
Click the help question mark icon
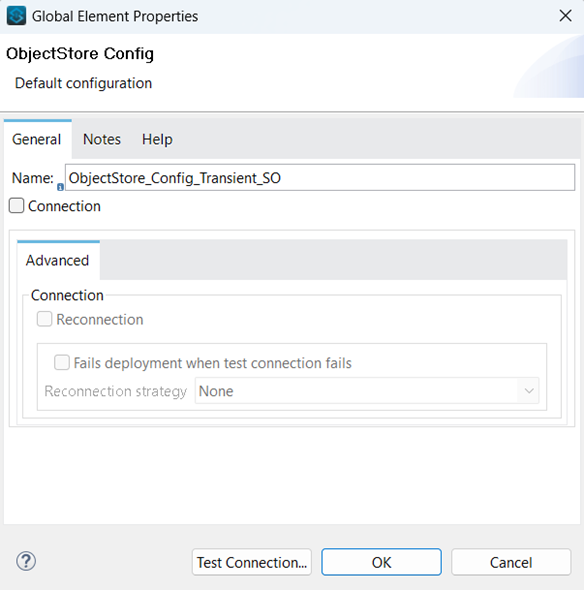point(26,561)
